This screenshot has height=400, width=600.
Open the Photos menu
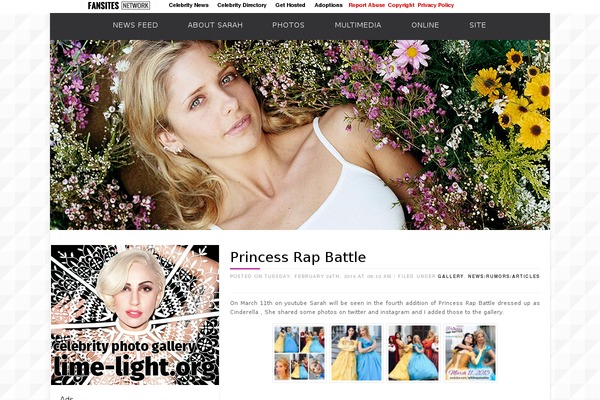point(288,25)
